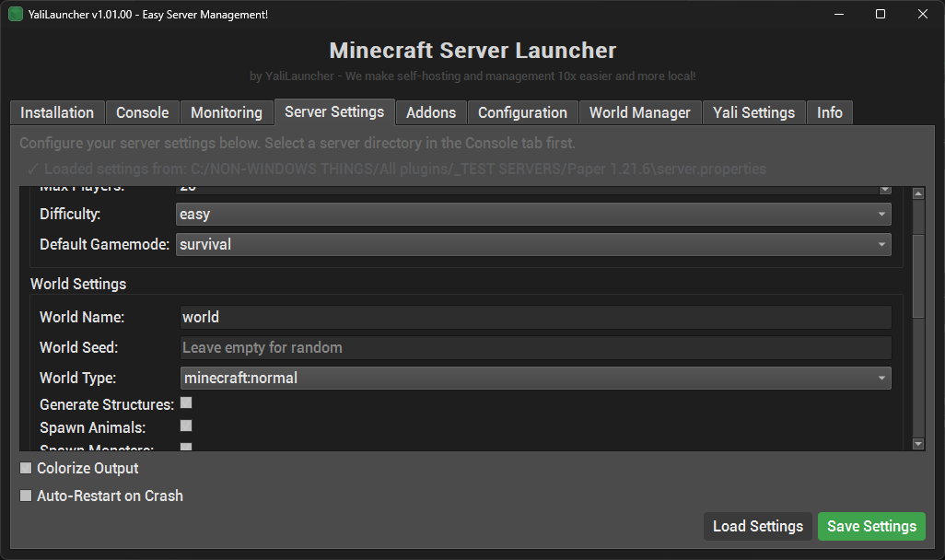Click the green Save Settings button
Viewport: 945px width, 560px height.
(871, 526)
